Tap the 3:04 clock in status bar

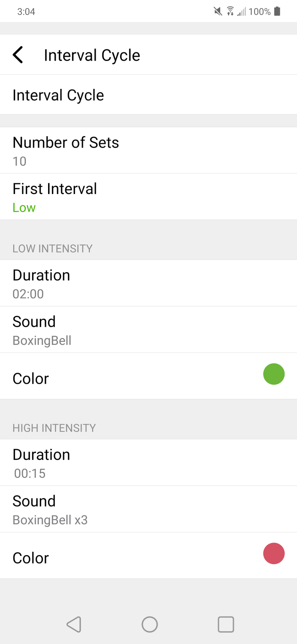coord(26,12)
